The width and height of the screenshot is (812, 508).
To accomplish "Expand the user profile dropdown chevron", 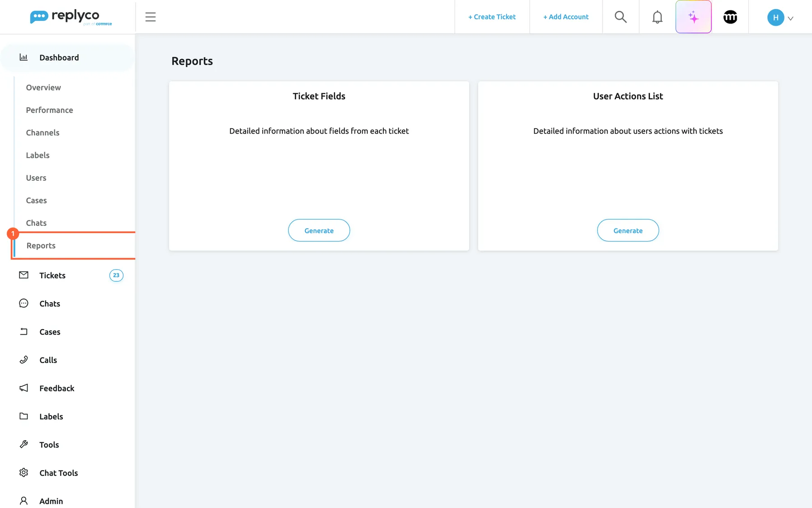I will point(790,19).
